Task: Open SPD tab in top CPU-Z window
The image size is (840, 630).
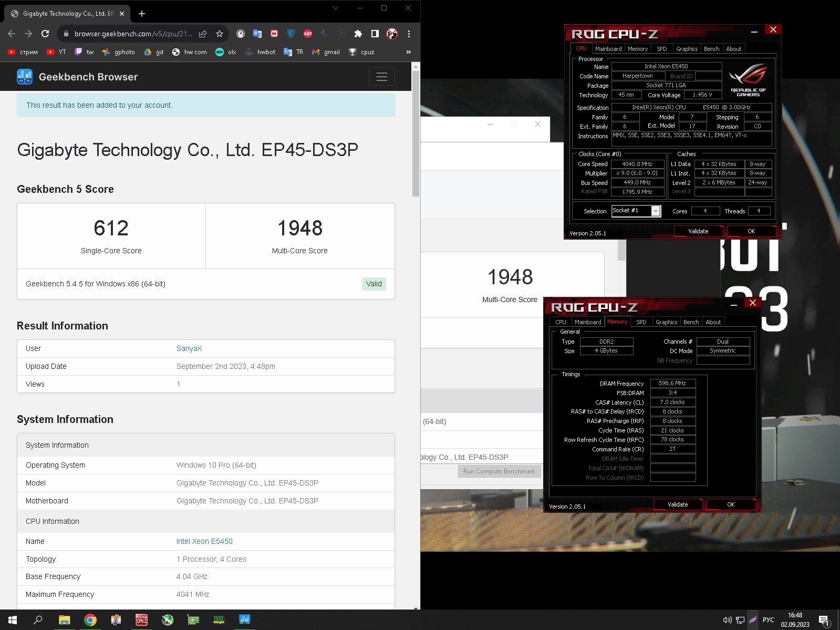Action: pos(662,49)
